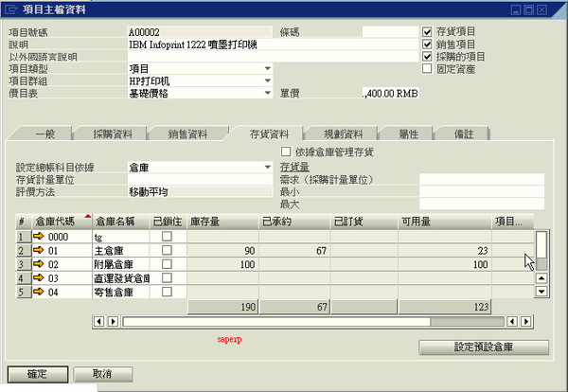Click the 主倉庫 warehouse name cell

[x=121, y=250]
